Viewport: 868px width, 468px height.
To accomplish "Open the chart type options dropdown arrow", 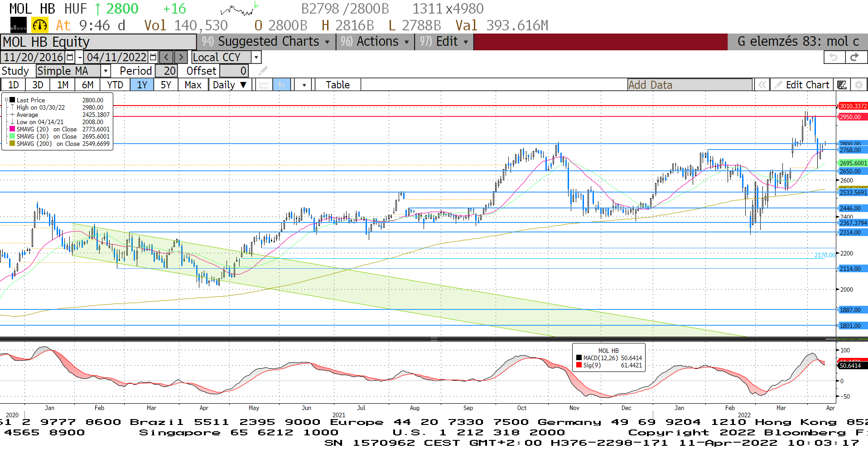I will [x=304, y=85].
